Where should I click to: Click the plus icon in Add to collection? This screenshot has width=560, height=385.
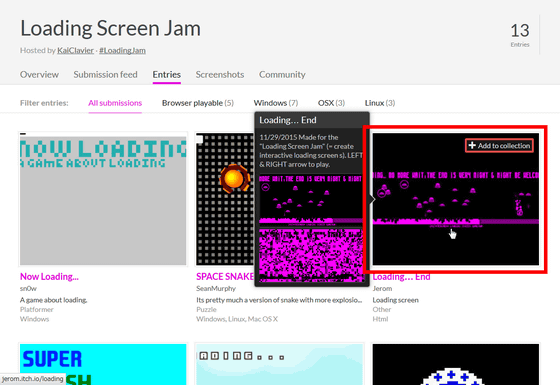pyautogui.click(x=472, y=145)
